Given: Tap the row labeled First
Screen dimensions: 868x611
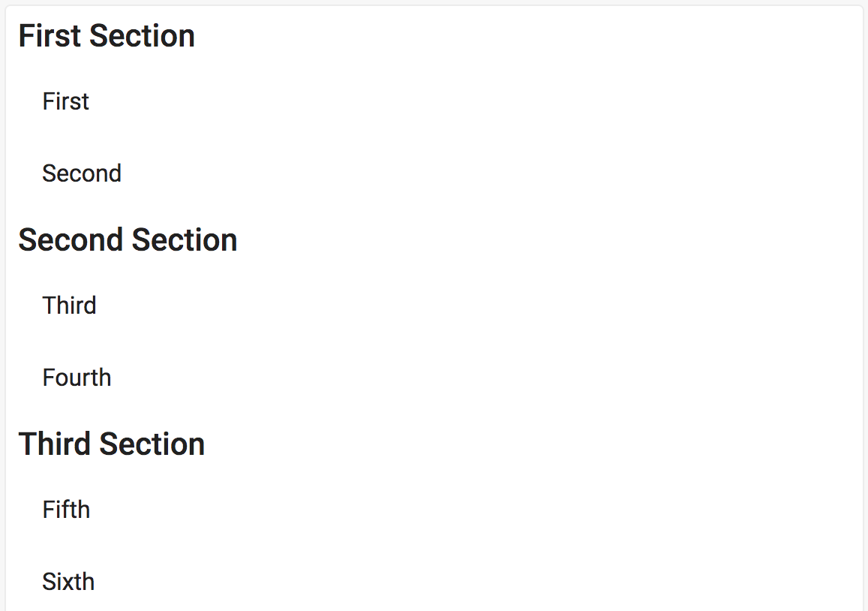Looking at the screenshot, I should (x=66, y=101).
